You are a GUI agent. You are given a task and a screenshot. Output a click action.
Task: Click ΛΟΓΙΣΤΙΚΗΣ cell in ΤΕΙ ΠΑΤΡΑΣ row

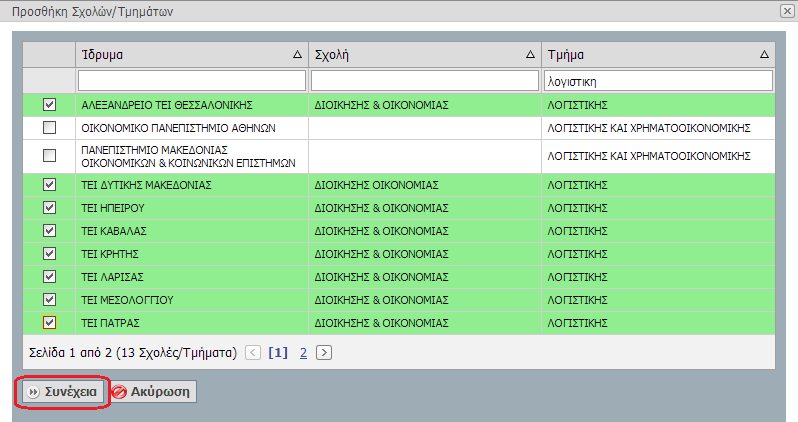click(658, 323)
